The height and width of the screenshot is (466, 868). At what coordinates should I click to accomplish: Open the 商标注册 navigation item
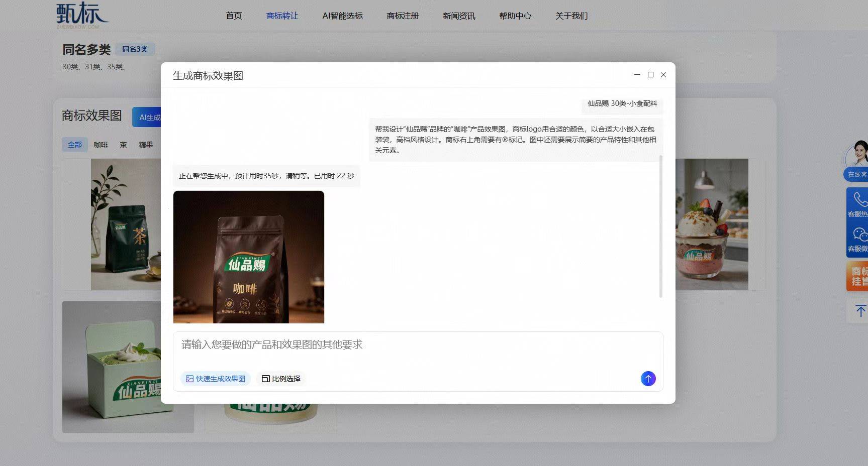pos(403,16)
